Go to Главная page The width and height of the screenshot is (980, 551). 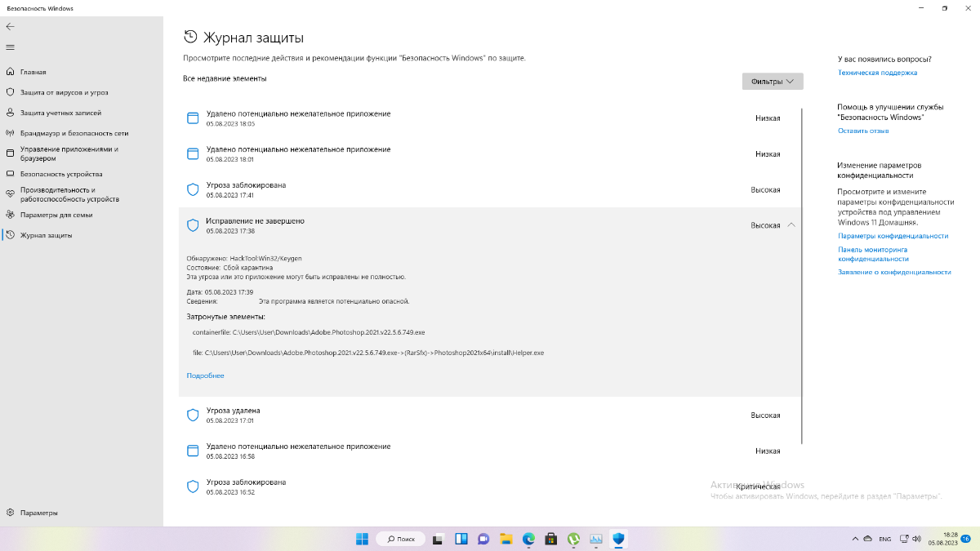33,72
